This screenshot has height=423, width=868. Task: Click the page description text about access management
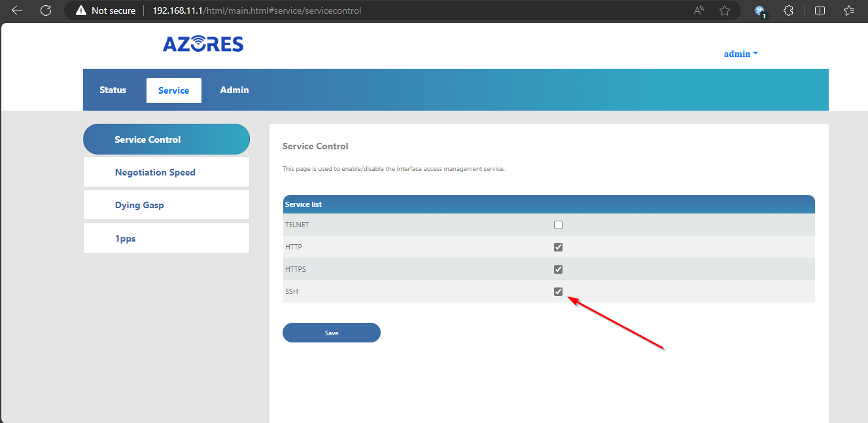pyautogui.click(x=394, y=169)
